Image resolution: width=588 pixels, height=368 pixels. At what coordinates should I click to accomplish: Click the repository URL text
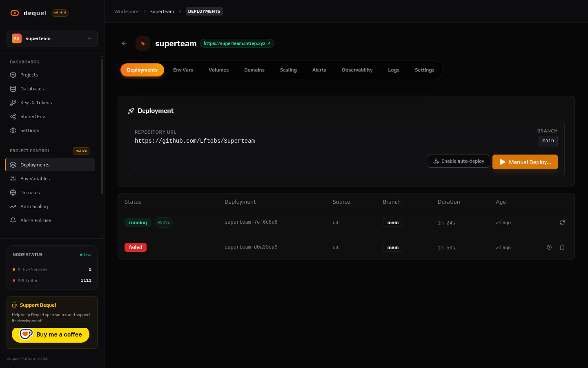195,141
